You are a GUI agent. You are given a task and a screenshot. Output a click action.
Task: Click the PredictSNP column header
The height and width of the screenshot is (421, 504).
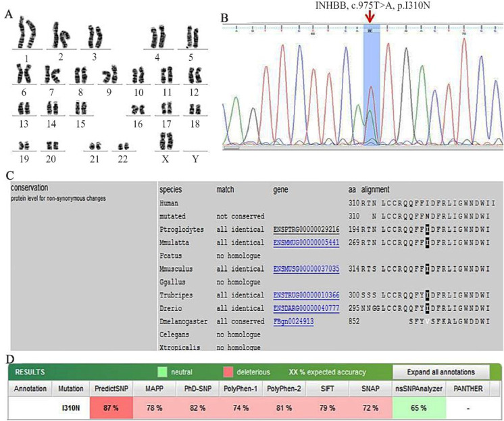[x=111, y=389]
